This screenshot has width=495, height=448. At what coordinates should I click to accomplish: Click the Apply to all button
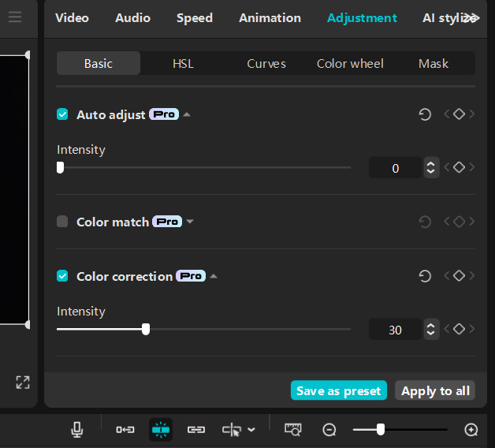435,390
